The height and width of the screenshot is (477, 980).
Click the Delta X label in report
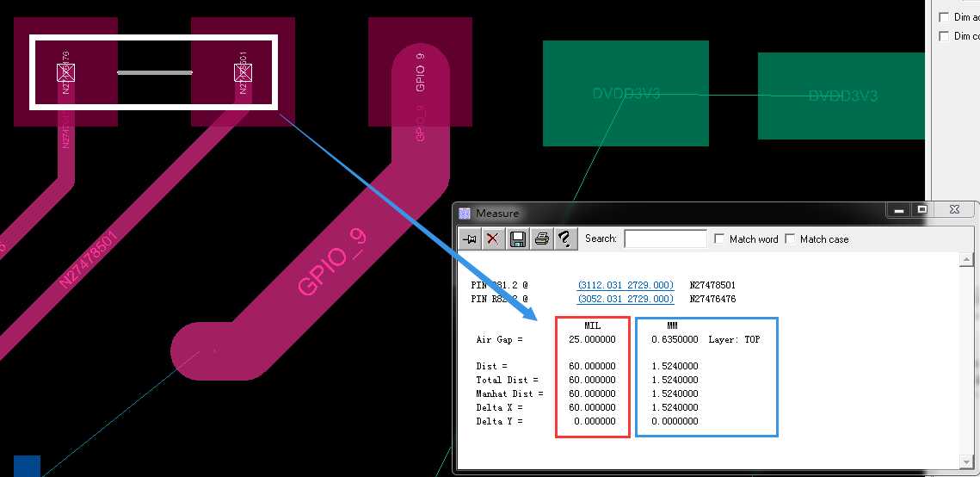499,407
